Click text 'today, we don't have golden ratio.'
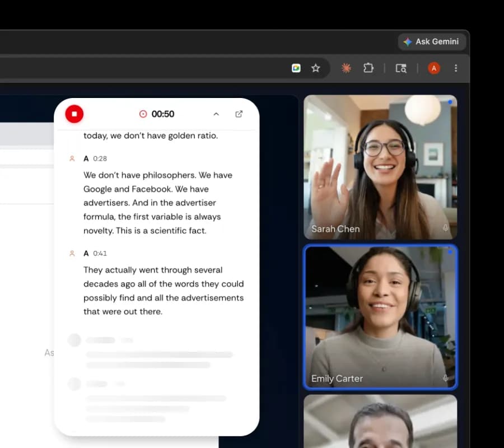504x448 pixels. coord(151,136)
